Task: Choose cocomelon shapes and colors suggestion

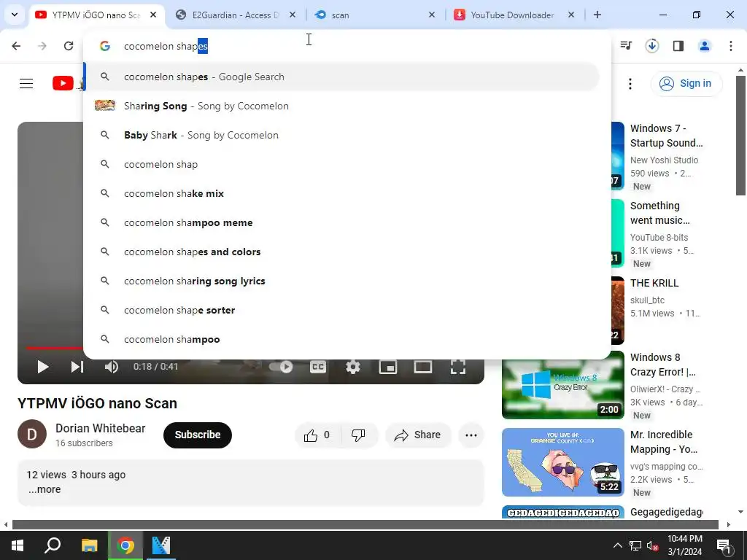Action: (x=342, y=252)
